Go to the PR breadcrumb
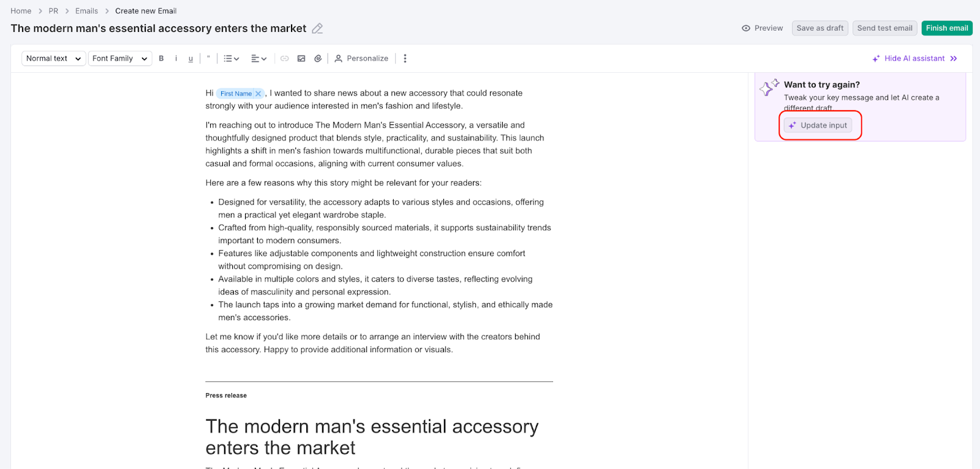This screenshot has height=469, width=980. click(53, 11)
